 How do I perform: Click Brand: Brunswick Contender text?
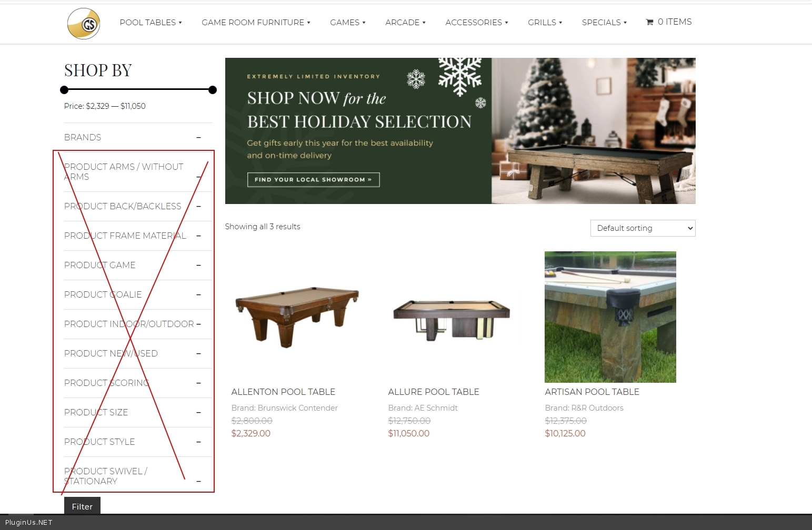tap(284, 408)
